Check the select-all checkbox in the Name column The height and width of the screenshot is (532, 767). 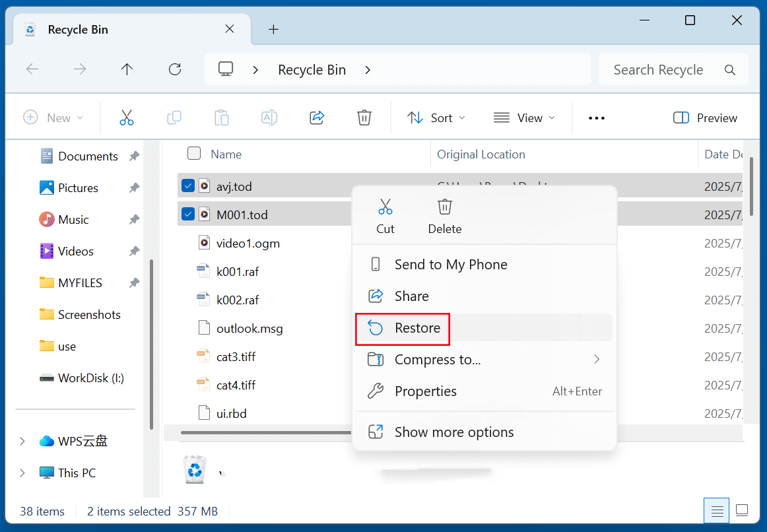click(x=194, y=153)
